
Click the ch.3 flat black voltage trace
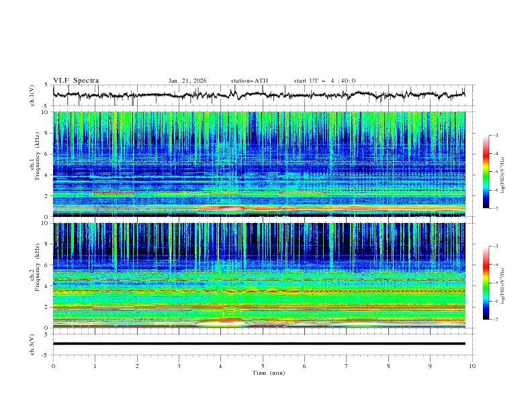(x=259, y=344)
